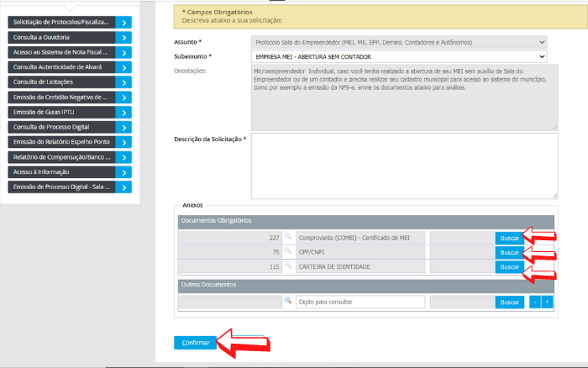Click the Descrição da Solicitação text area

point(405,166)
